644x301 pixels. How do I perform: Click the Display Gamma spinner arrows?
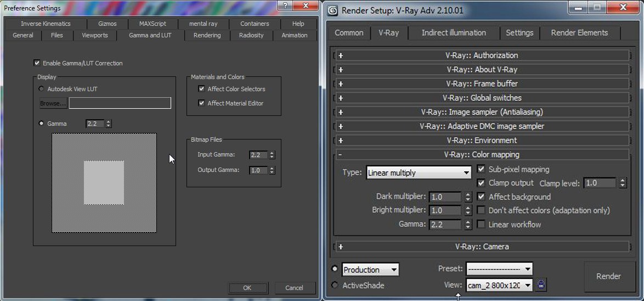pos(109,124)
